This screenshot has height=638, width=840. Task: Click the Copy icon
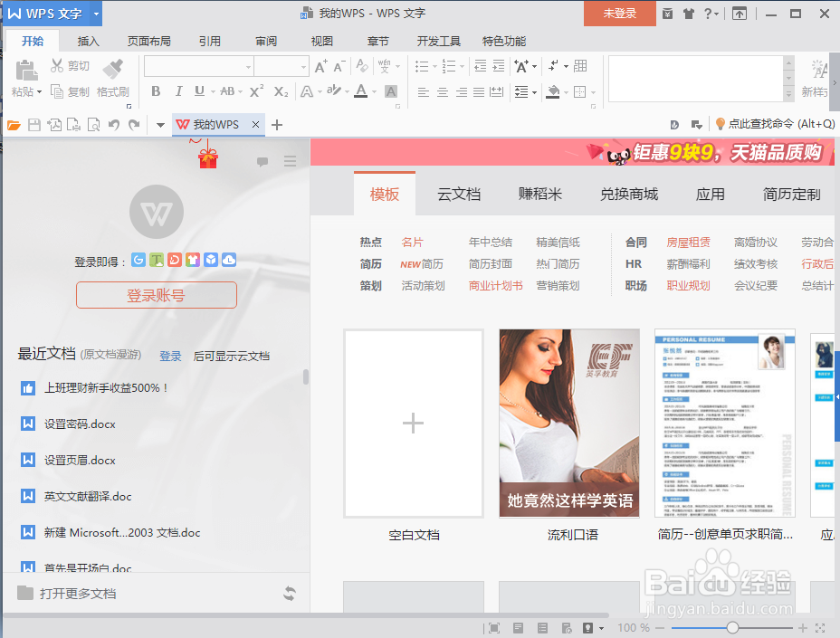(57, 91)
